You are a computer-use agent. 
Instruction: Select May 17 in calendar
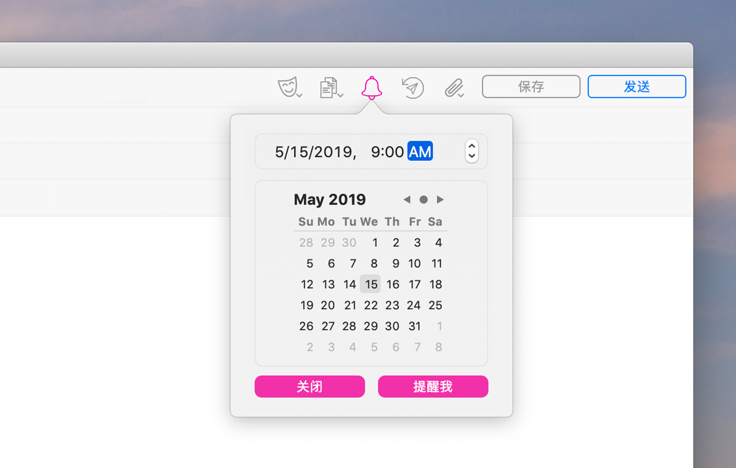pyautogui.click(x=414, y=284)
